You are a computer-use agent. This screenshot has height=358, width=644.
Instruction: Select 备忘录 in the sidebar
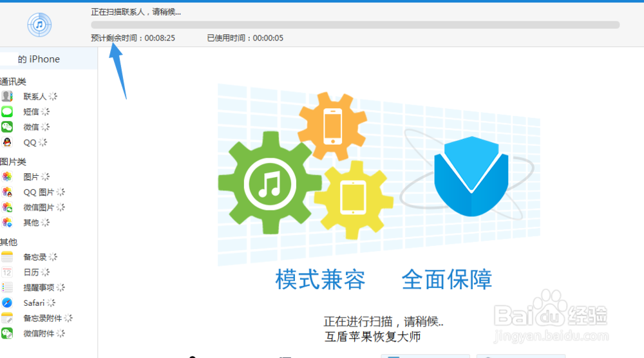click(x=35, y=257)
